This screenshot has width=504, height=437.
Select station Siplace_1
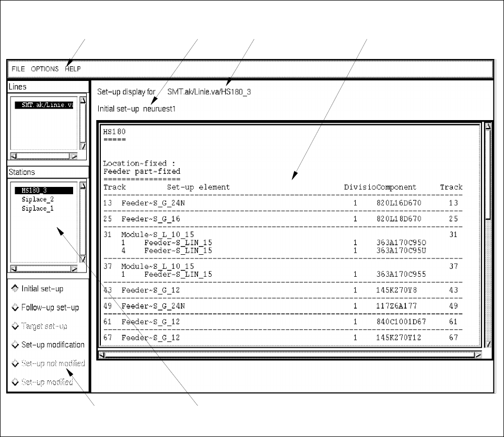(x=38, y=208)
